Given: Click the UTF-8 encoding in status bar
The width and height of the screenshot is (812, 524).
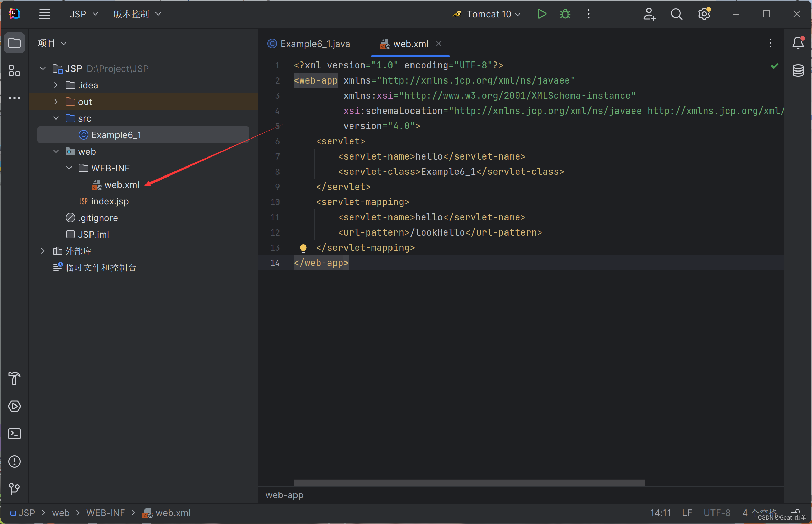Looking at the screenshot, I should click(x=717, y=513).
